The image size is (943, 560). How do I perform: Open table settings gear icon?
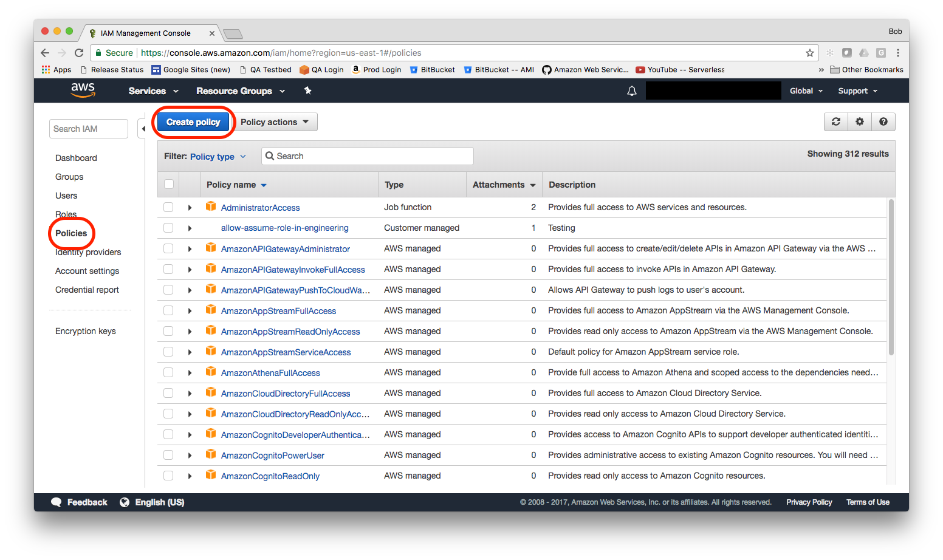(860, 121)
